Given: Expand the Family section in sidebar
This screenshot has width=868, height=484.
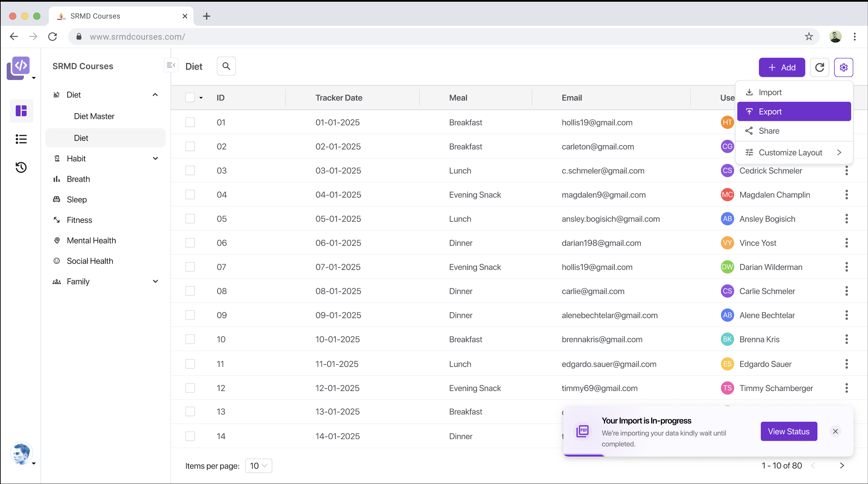Looking at the screenshot, I should coord(155,281).
